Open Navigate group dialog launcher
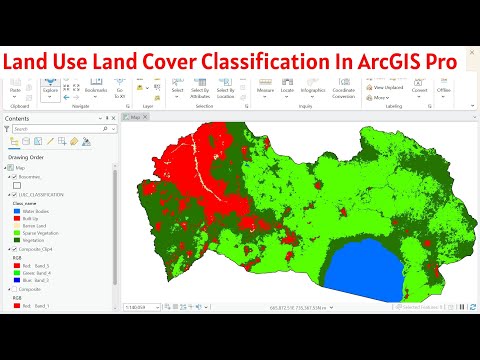480x360 pixels. [128, 106]
